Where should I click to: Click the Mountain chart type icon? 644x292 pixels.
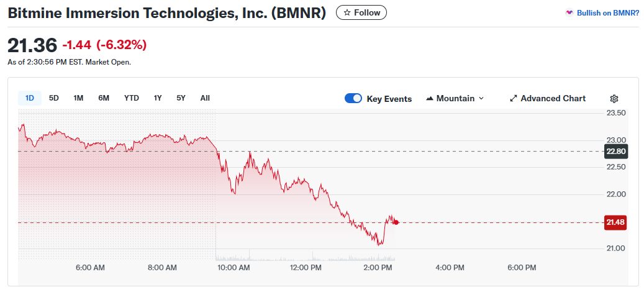[x=430, y=99]
